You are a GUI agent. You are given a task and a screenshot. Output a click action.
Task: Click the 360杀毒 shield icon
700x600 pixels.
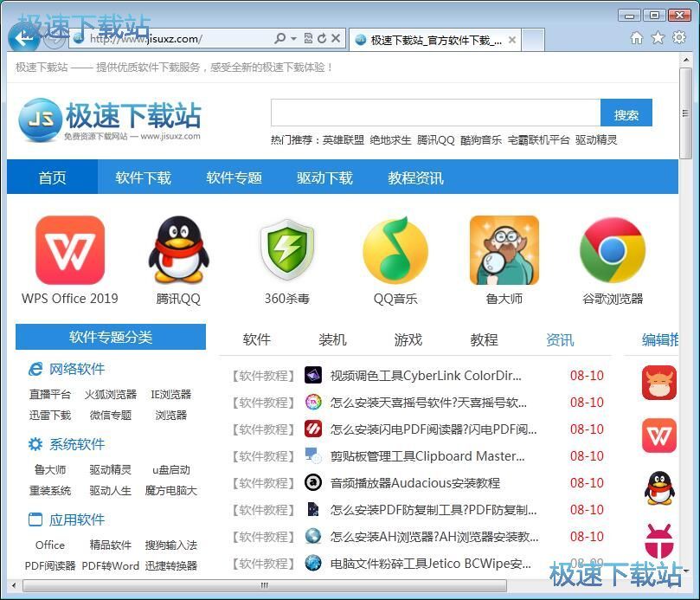tap(287, 249)
